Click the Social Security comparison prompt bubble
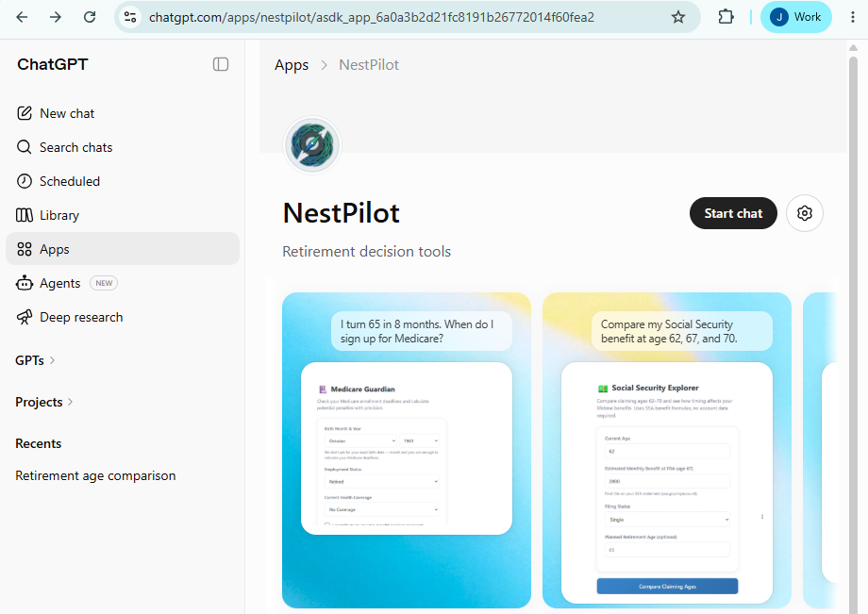This screenshot has height=614, width=868. tap(682, 331)
